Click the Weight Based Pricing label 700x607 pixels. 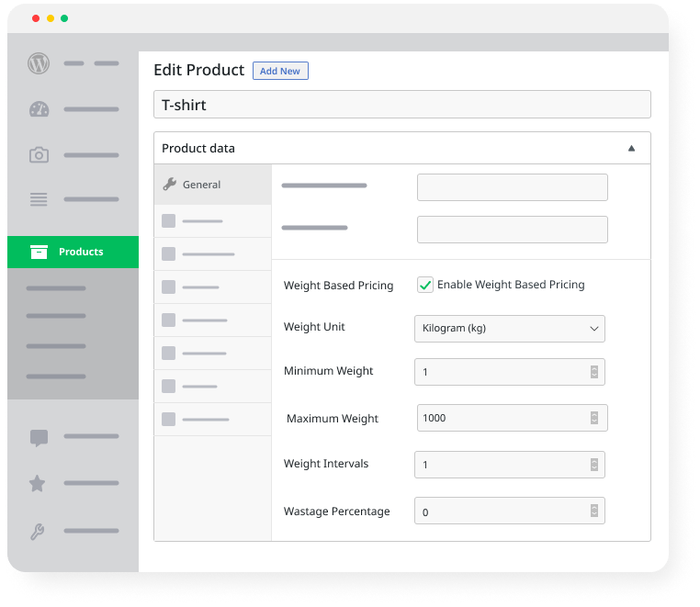point(338,286)
